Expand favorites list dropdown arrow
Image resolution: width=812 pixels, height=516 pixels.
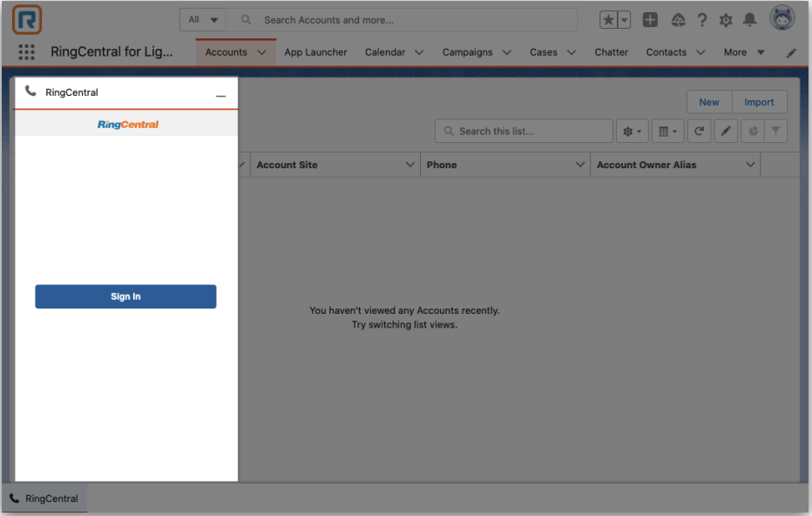point(624,20)
